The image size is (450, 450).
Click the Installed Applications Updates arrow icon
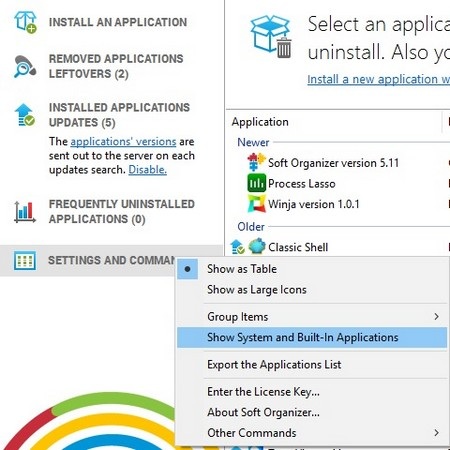click(x=25, y=115)
